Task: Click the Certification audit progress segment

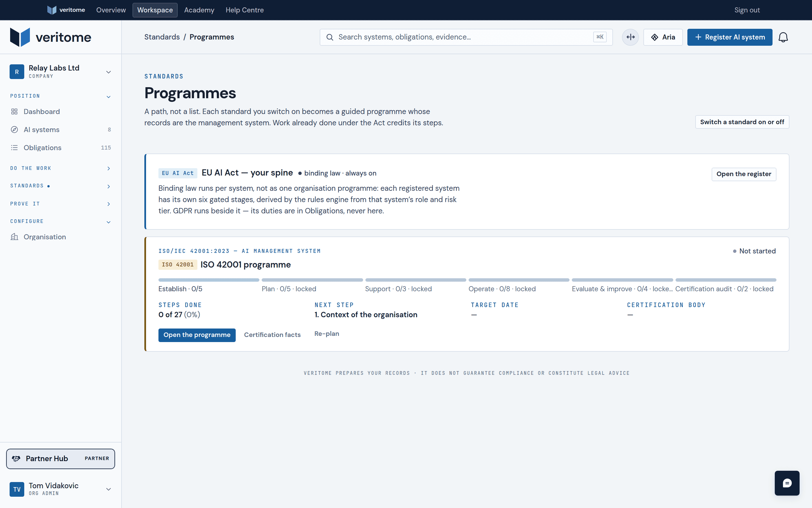Action: coord(726,280)
